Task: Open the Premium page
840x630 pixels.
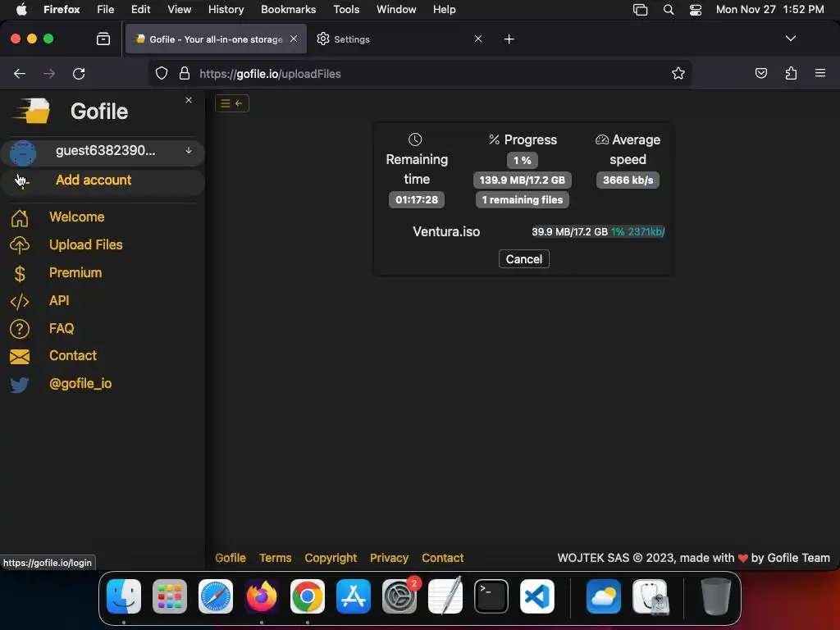Action: pyautogui.click(x=75, y=272)
